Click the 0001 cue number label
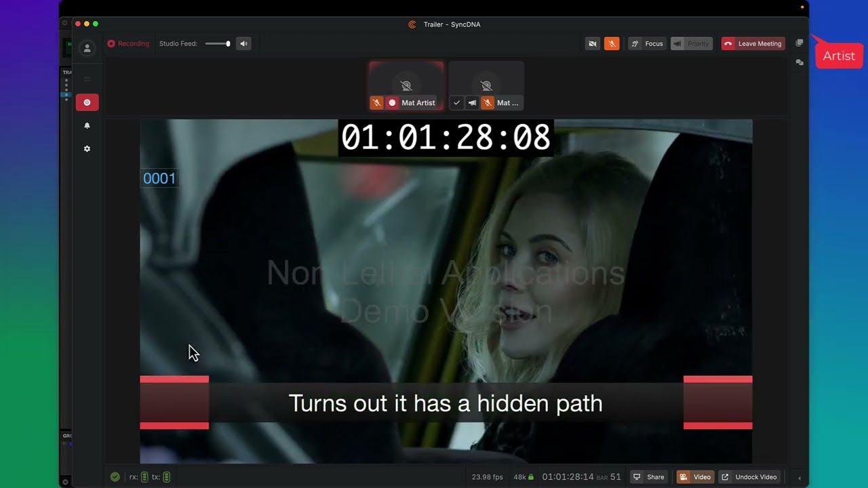The width and height of the screenshot is (868, 488). [159, 178]
